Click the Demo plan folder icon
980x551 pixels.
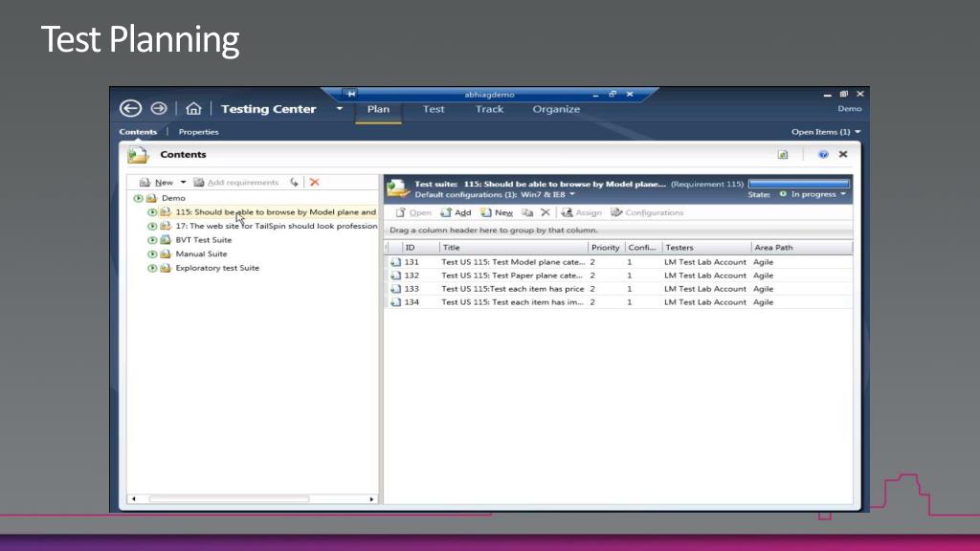(x=151, y=198)
